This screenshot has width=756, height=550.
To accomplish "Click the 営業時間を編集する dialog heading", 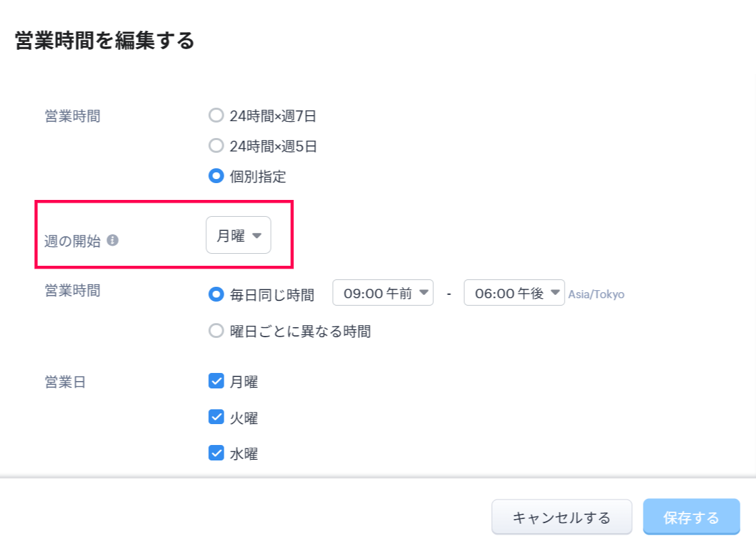I will pos(104,41).
